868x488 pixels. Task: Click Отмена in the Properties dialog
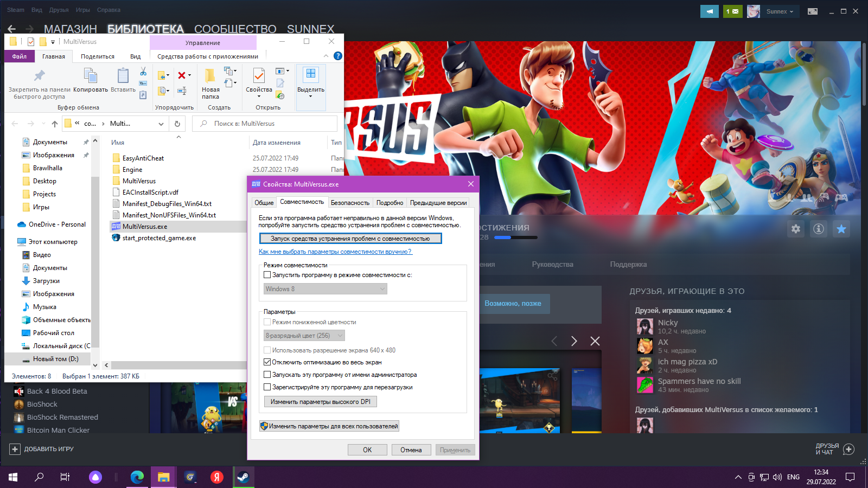[411, 450]
